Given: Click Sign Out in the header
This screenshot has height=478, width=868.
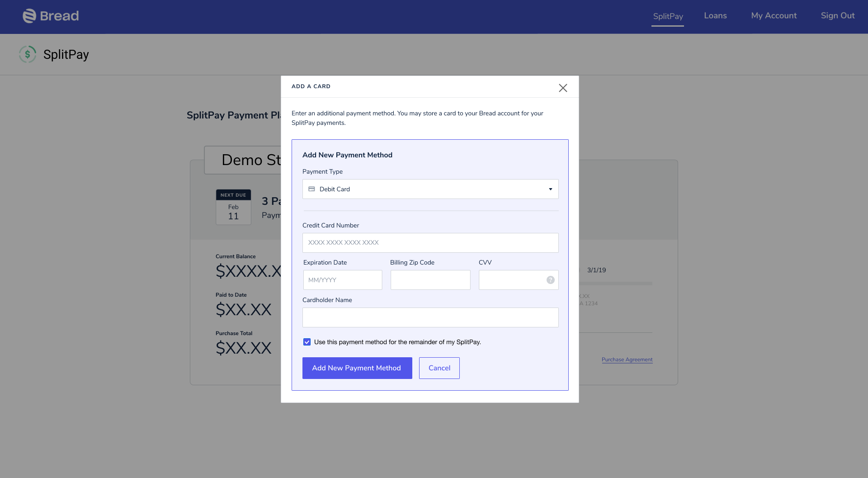Looking at the screenshot, I should coord(838,15).
